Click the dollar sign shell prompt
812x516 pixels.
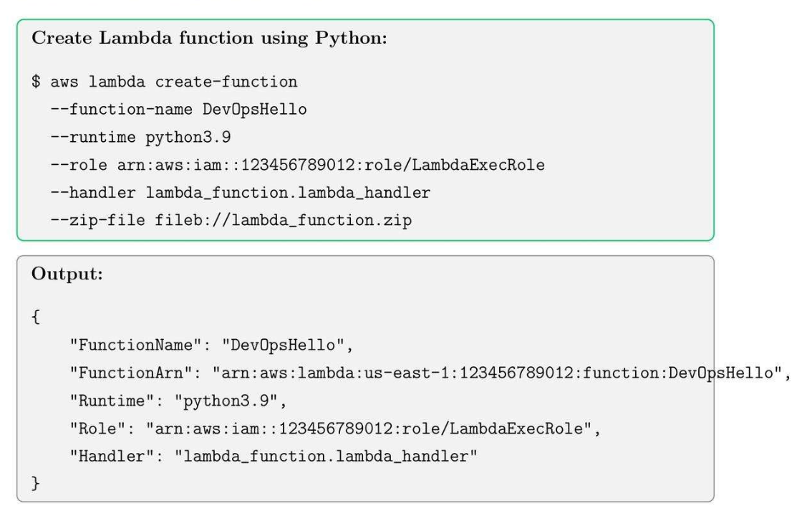(x=35, y=82)
